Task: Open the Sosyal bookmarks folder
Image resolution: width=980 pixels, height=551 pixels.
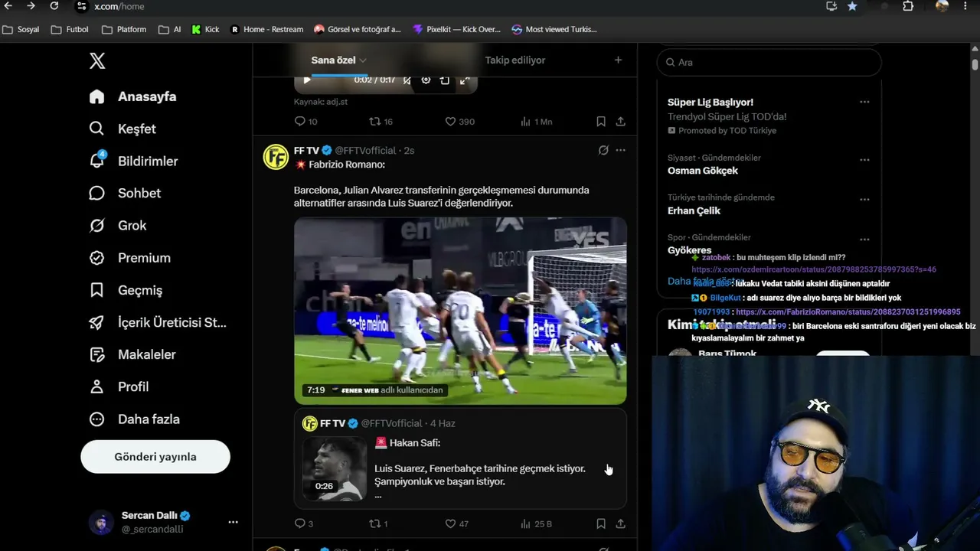Action: click(x=21, y=29)
